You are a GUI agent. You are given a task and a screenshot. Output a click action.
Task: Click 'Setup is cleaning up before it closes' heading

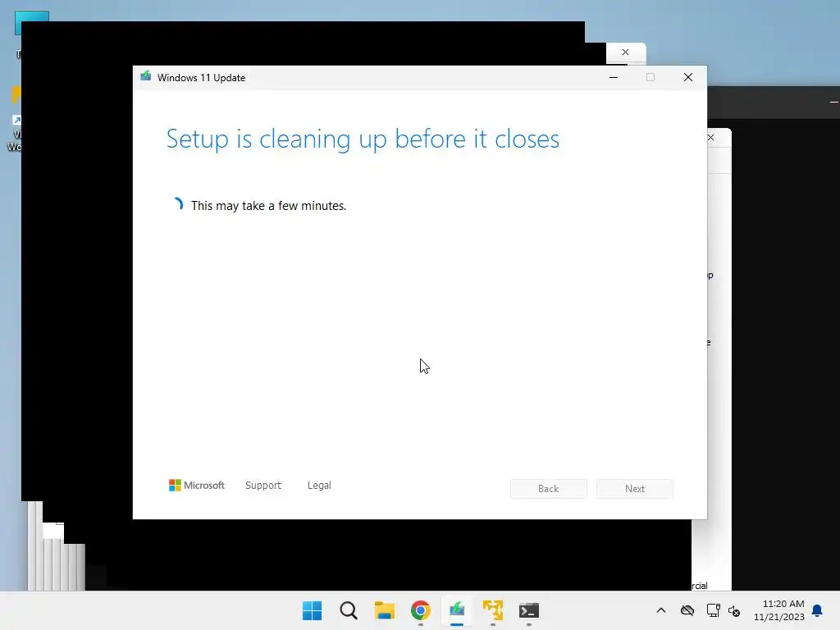click(363, 139)
